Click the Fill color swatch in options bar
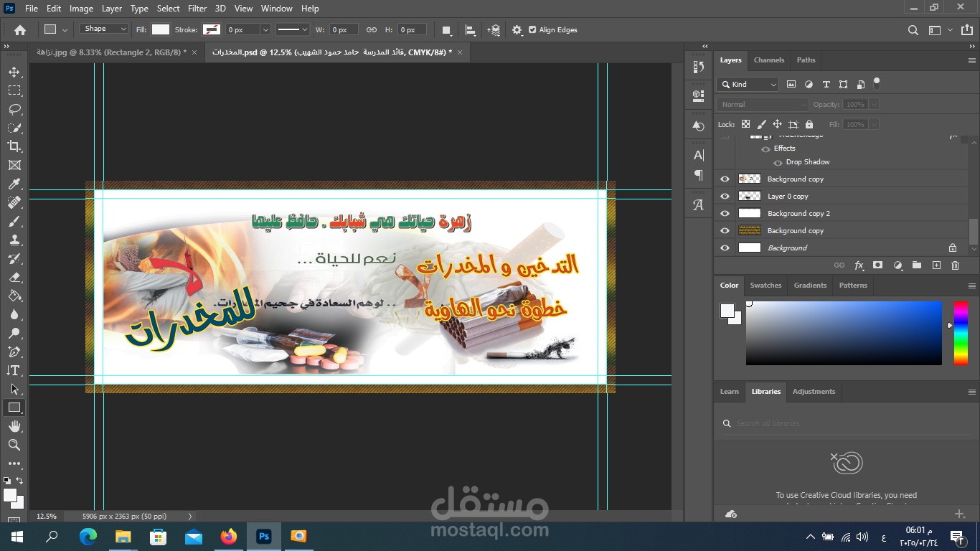Screen dimensions: 980x551 [161, 30]
